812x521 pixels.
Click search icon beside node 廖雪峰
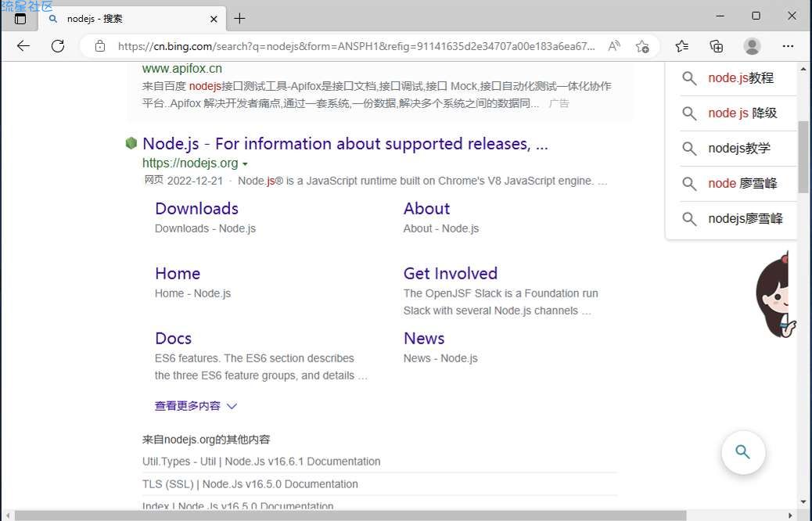coord(688,183)
